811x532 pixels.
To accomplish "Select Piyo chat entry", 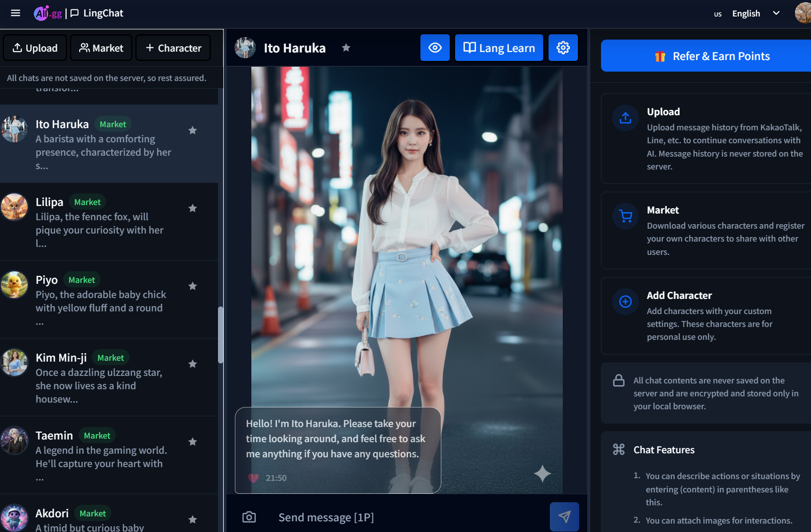I will coord(109,299).
